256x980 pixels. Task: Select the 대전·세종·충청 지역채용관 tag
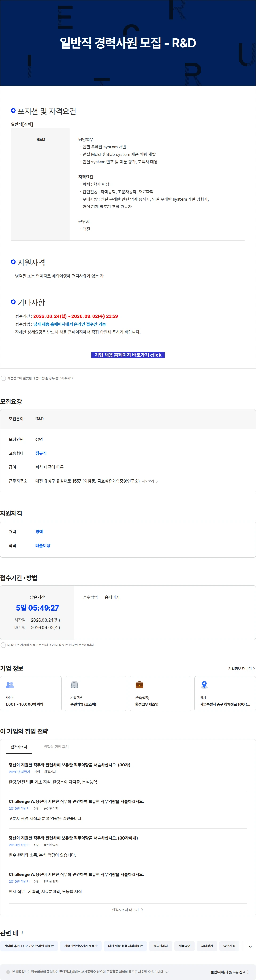pos(125,946)
